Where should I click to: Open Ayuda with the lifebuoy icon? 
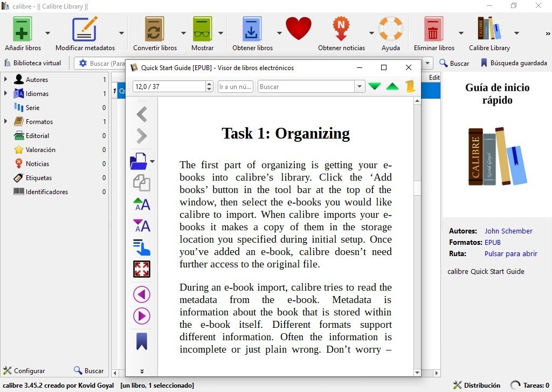click(390, 29)
